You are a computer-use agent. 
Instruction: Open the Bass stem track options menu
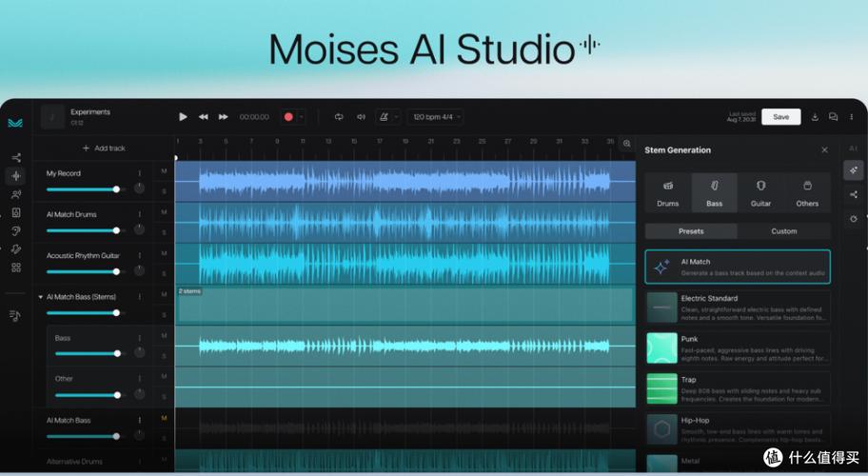click(140, 338)
